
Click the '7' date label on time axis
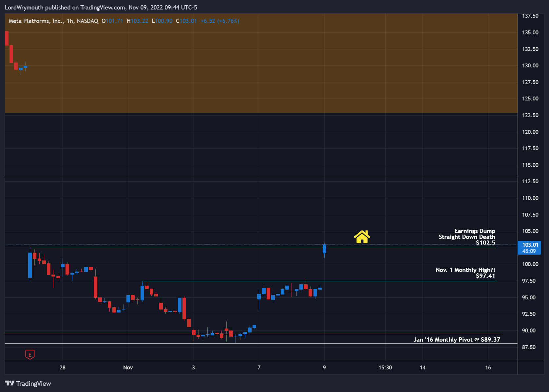click(259, 367)
